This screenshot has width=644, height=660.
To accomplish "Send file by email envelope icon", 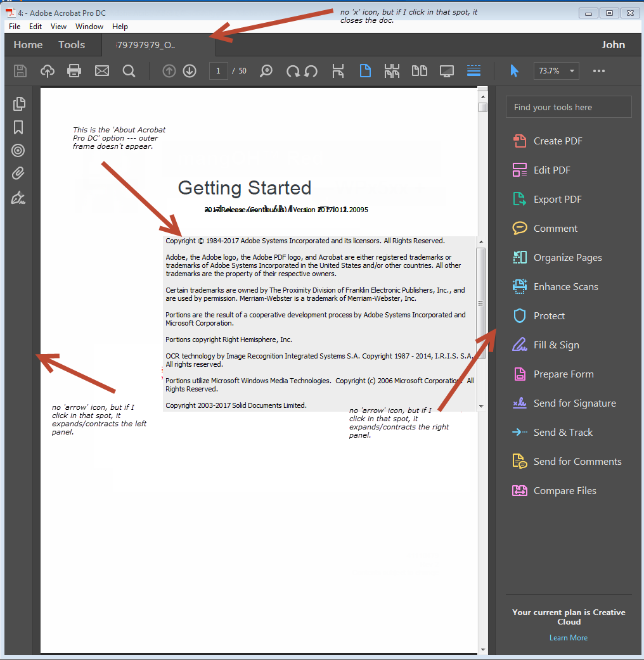I will coord(102,71).
